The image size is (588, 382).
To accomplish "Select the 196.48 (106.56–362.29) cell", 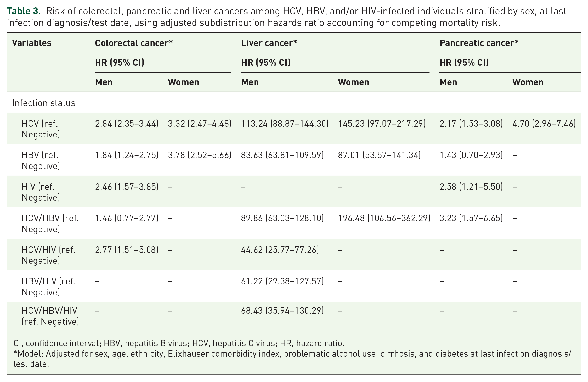I will coord(384,218).
